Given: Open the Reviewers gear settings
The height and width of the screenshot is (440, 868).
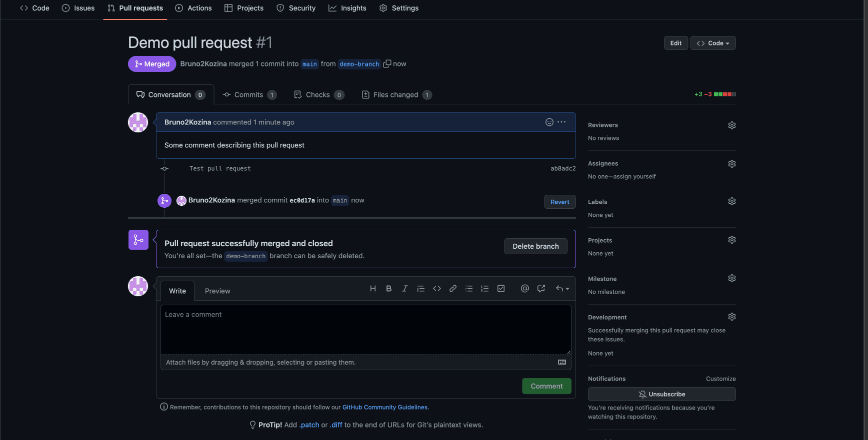Looking at the screenshot, I should tap(731, 125).
